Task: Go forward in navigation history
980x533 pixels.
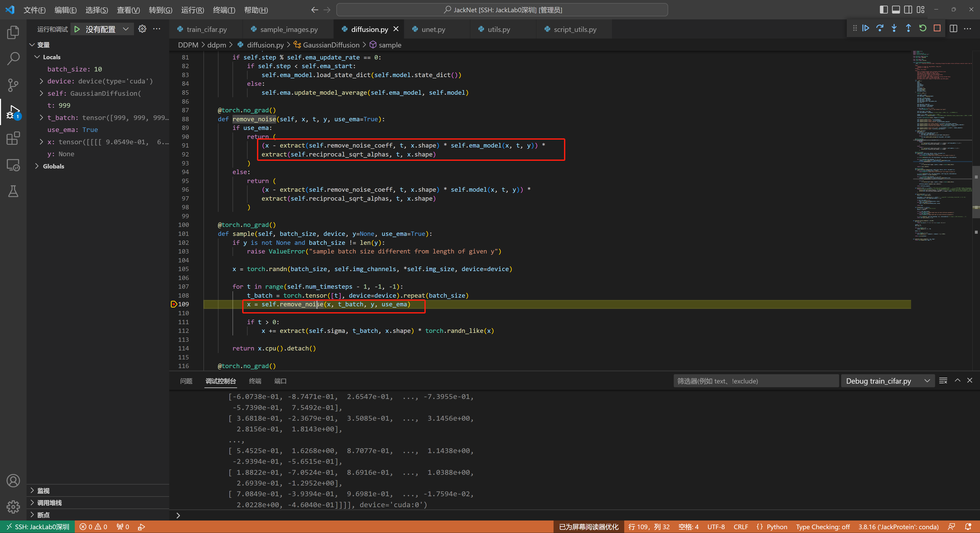Action: click(x=327, y=10)
